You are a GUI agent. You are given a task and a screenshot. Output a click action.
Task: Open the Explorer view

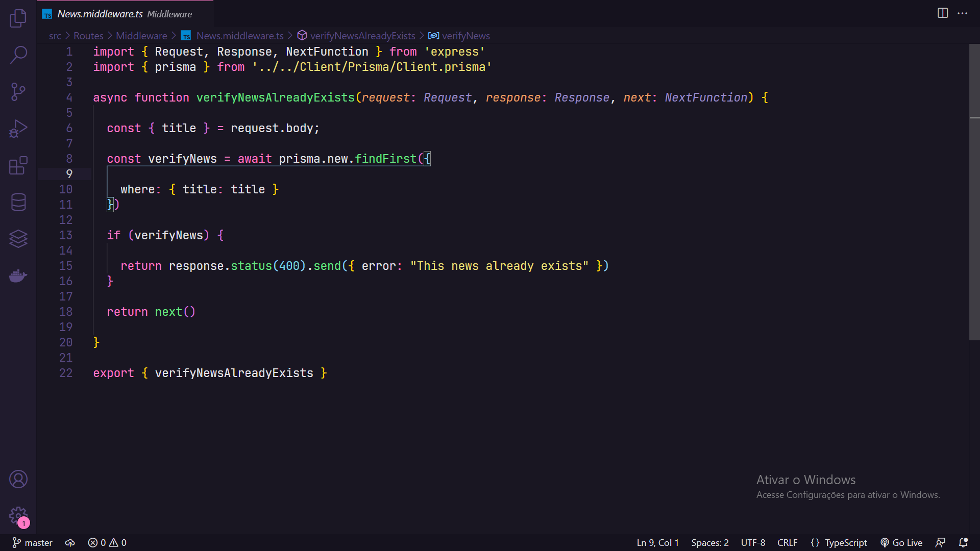(x=18, y=18)
